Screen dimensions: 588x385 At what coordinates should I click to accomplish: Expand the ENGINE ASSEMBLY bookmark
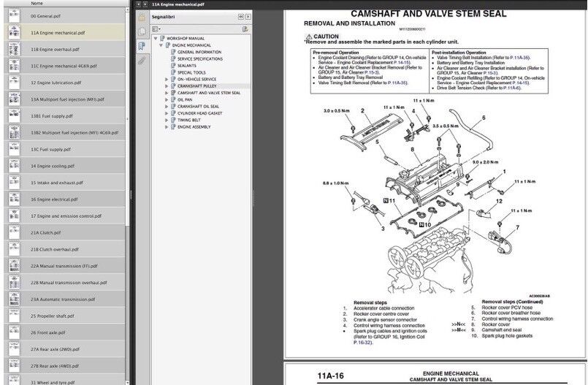167,126
